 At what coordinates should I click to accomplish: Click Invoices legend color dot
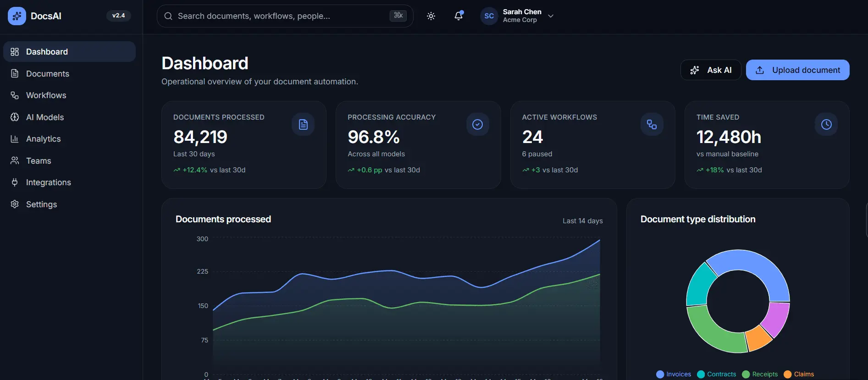click(660, 374)
